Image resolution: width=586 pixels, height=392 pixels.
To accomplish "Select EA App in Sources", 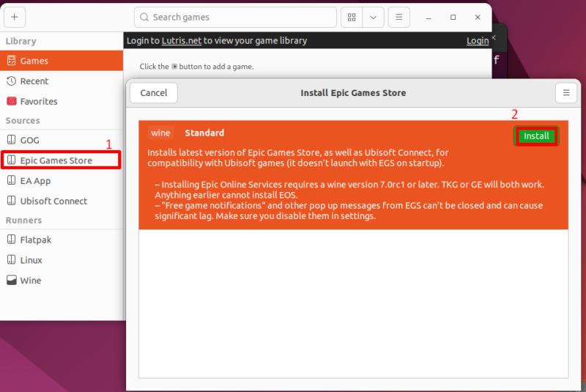I will (x=62, y=180).
